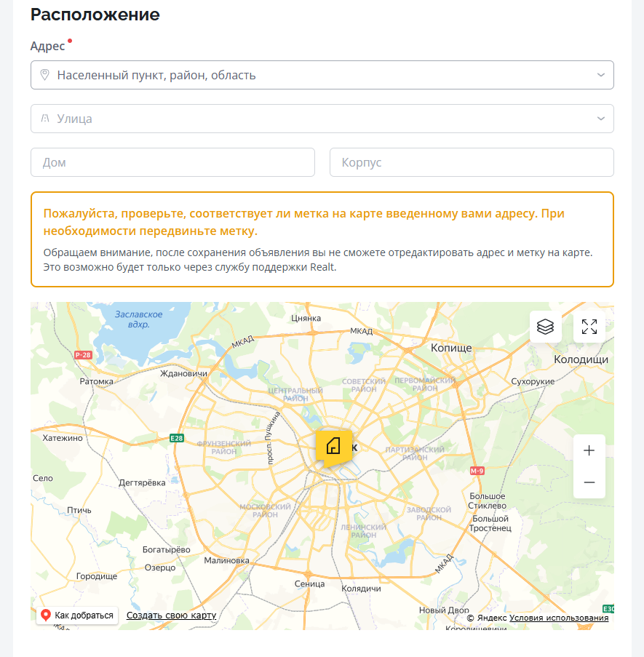Screen dimensions: 644x657
Task: Focus the Корпус input field
Action: (472, 162)
